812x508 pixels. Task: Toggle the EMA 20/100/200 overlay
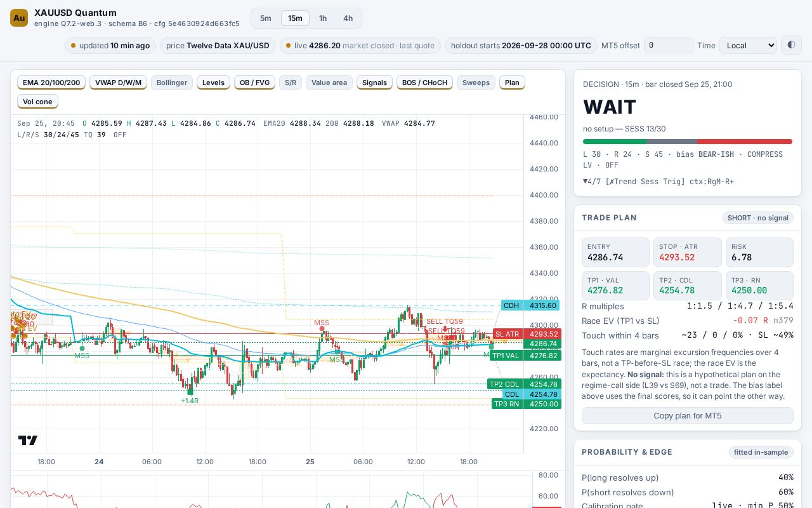[x=51, y=83]
